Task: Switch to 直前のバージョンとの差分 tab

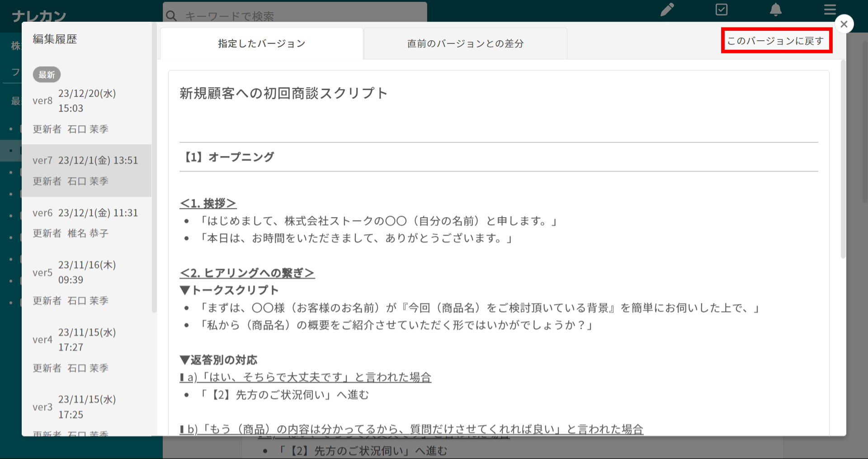Action: (x=465, y=44)
